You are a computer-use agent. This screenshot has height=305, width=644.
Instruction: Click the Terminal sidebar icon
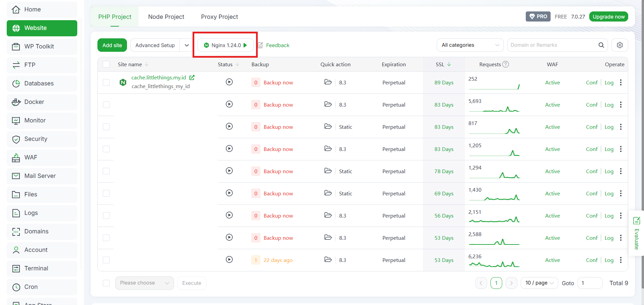[16, 268]
